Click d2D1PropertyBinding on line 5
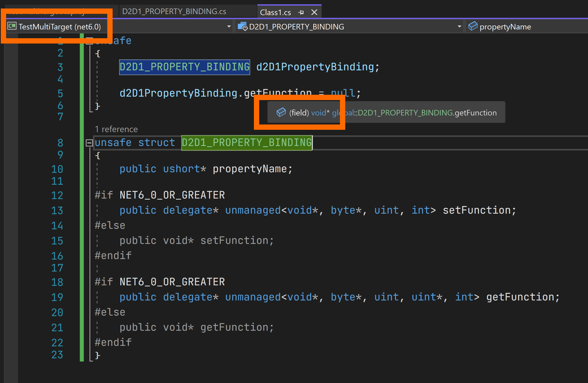This screenshot has width=588, height=383. tap(178, 93)
